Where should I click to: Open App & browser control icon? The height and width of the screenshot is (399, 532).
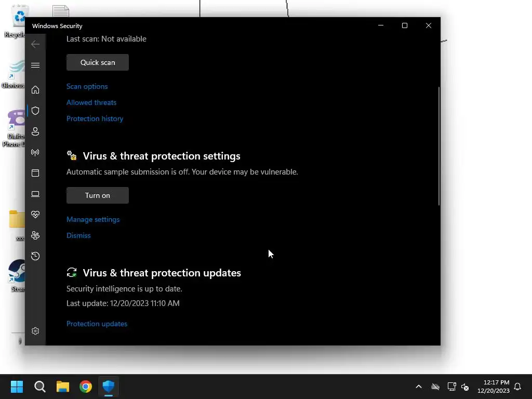point(35,173)
